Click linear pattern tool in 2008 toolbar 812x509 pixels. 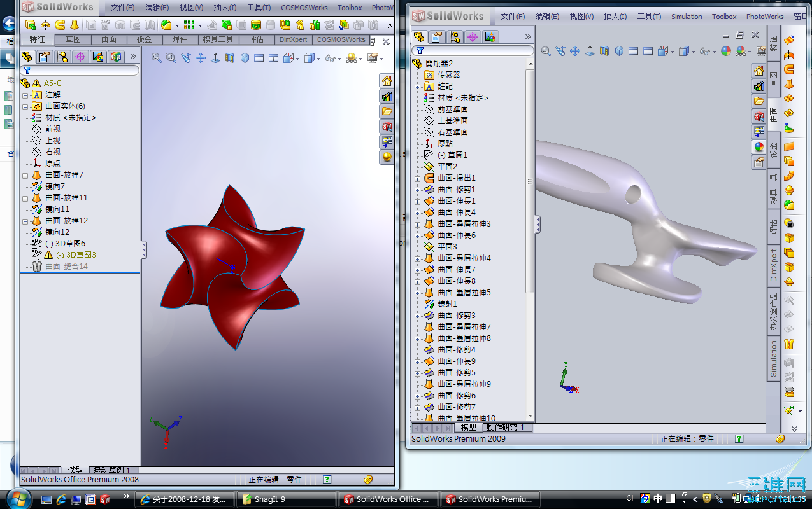coord(189,25)
